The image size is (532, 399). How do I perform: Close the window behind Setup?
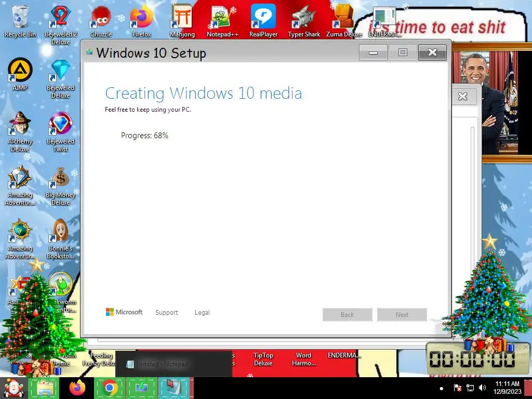pos(463,96)
